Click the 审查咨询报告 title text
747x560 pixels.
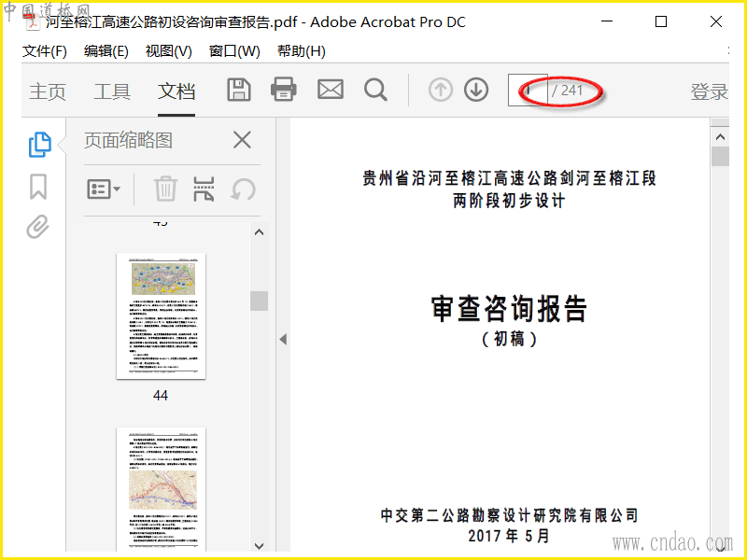coord(509,309)
